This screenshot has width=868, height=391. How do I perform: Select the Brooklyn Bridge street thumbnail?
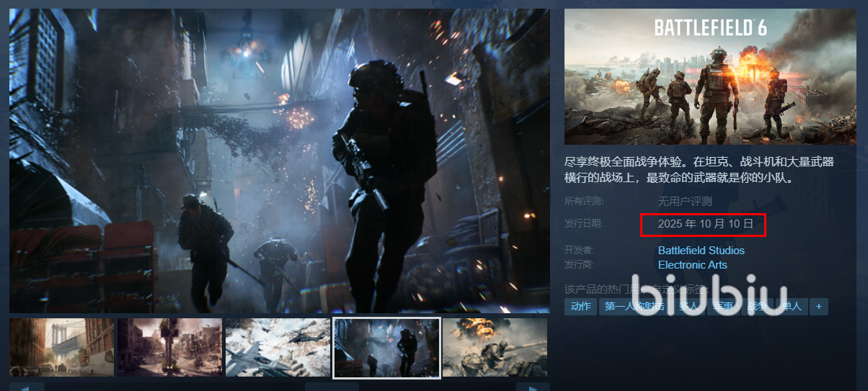pos(61,347)
